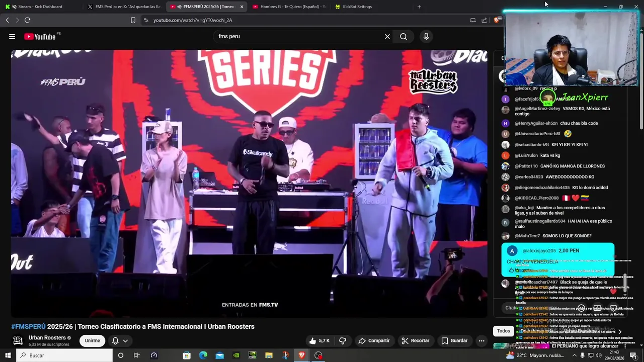Open the Mail app in taskbar
Image resolution: width=644 pixels, height=362 pixels.
click(x=220, y=355)
